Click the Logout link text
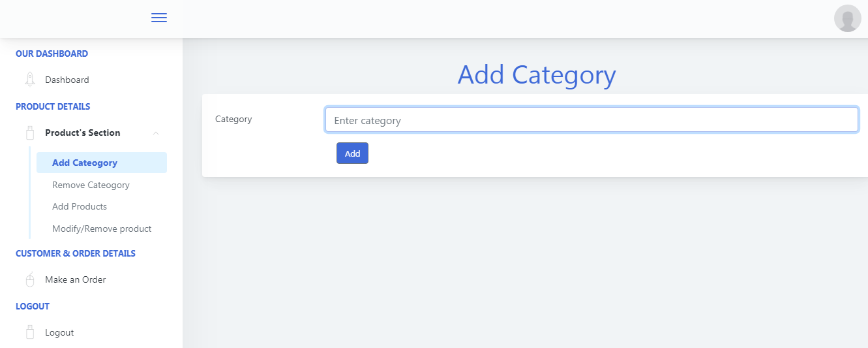The image size is (868, 348). pyautogui.click(x=59, y=332)
